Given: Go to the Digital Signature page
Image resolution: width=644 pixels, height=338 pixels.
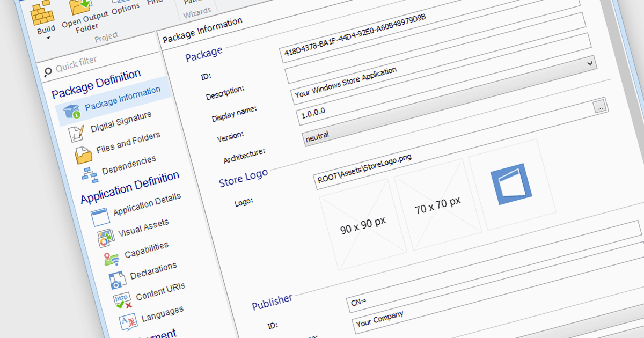Looking at the screenshot, I should (x=121, y=122).
